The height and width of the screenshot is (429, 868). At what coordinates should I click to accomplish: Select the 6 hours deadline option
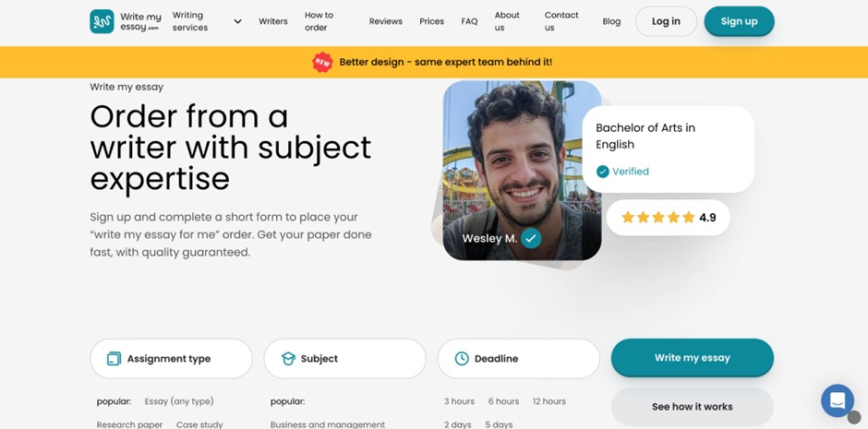point(504,401)
